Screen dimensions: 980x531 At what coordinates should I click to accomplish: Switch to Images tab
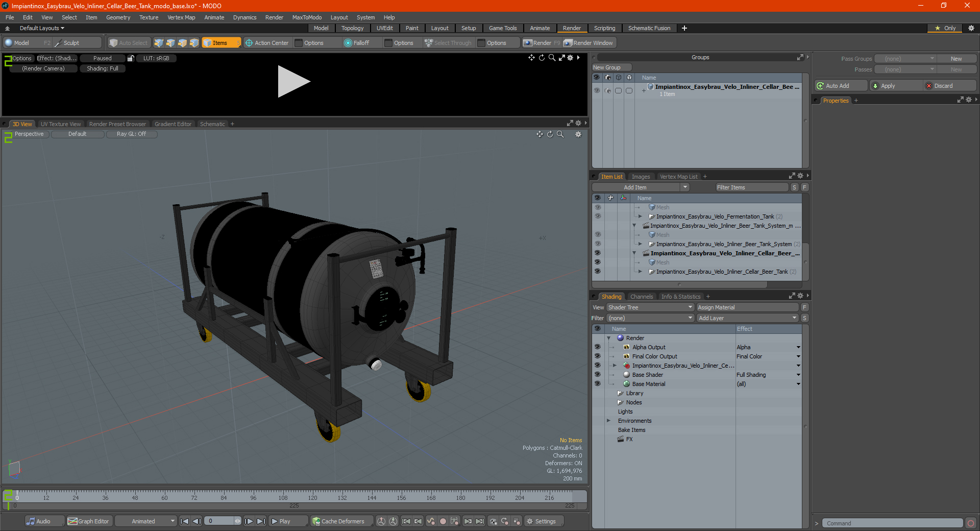(641, 177)
